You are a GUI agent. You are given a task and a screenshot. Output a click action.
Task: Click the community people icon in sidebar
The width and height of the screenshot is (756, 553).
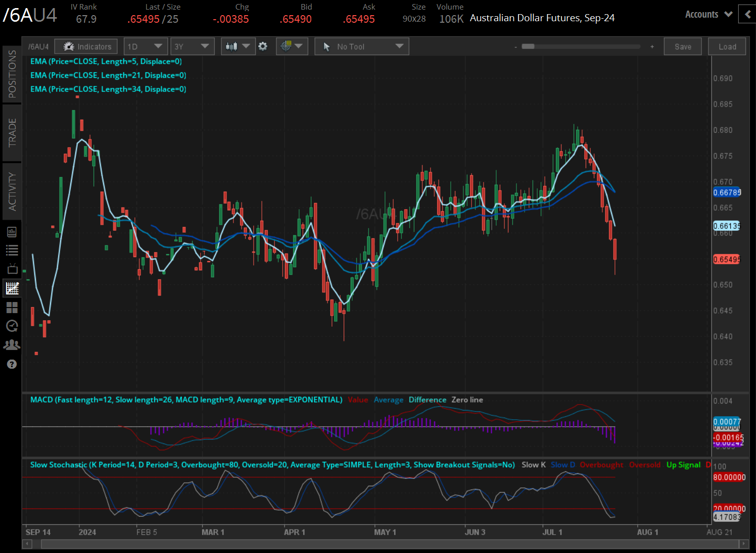tap(12, 344)
